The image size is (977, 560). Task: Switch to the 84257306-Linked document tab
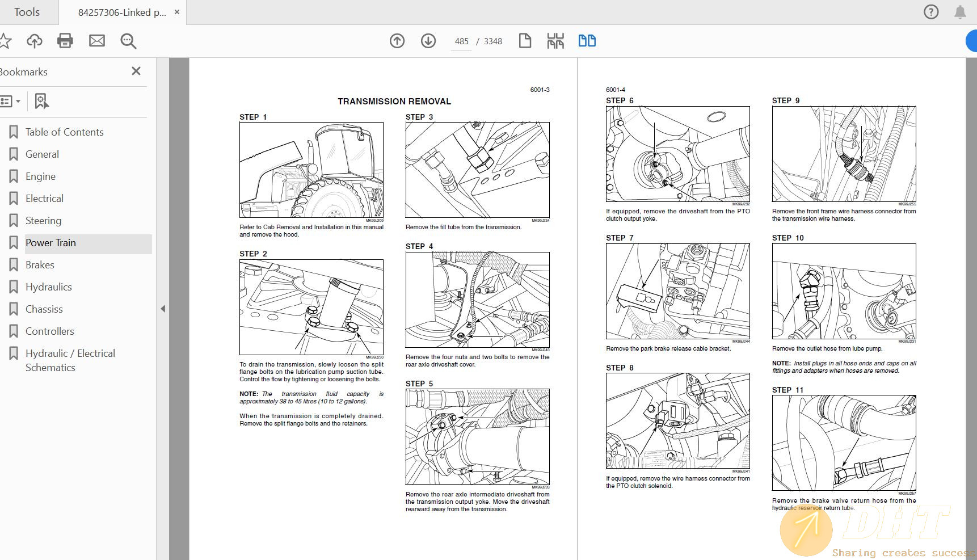point(121,12)
